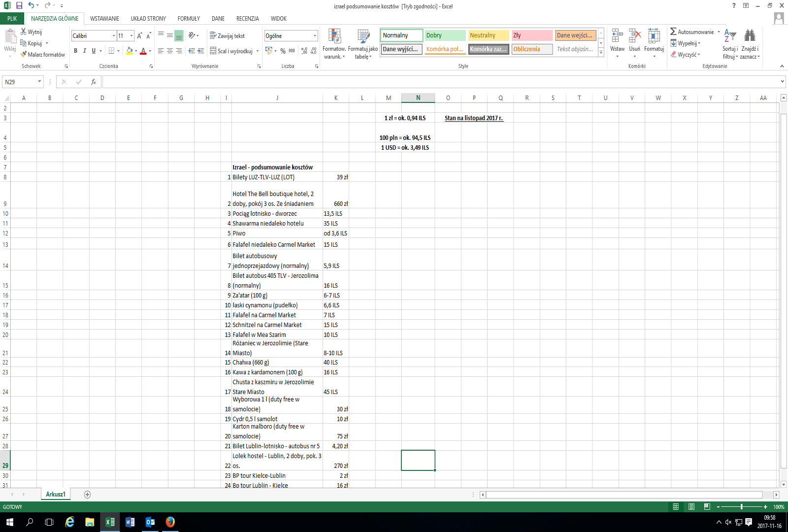The height and width of the screenshot is (532, 788).
Task: Toggle bold formatting
Action: click(x=75, y=51)
